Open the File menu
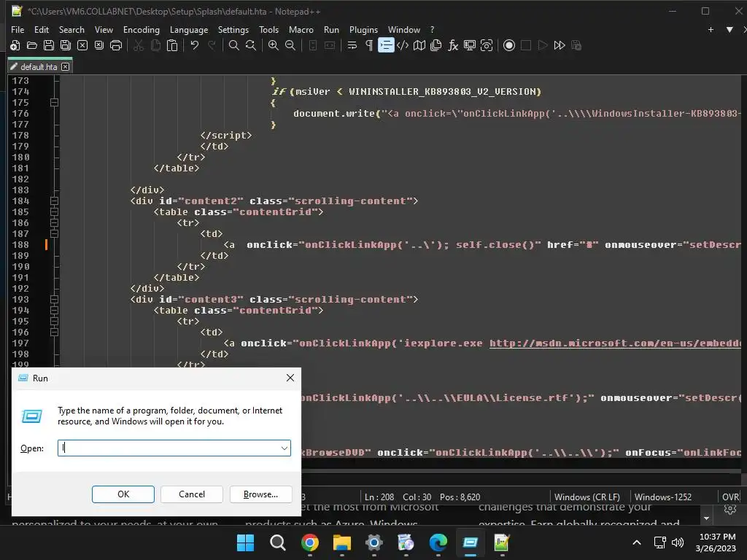Image resolution: width=747 pixels, height=560 pixels. [18, 29]
